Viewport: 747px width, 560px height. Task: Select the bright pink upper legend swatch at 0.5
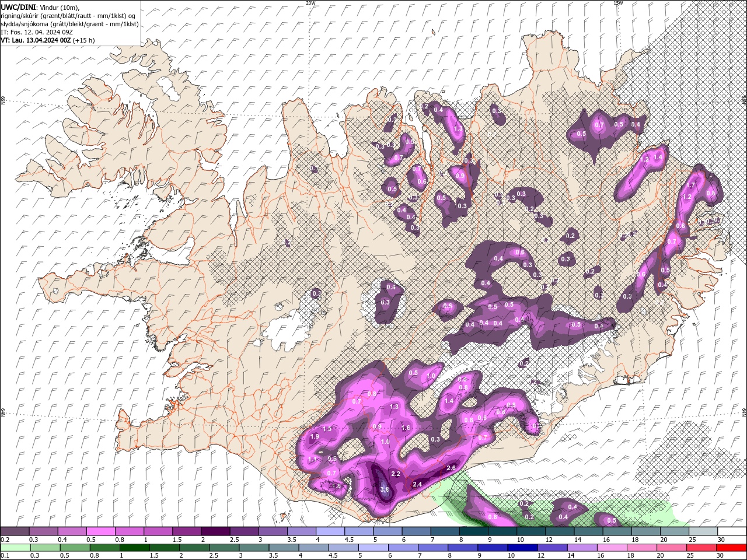point(100,531)
